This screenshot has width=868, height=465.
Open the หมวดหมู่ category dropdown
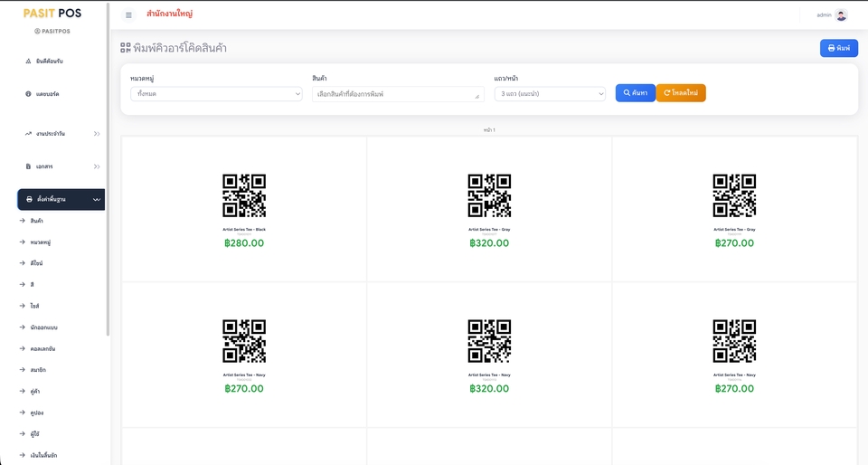216,94
